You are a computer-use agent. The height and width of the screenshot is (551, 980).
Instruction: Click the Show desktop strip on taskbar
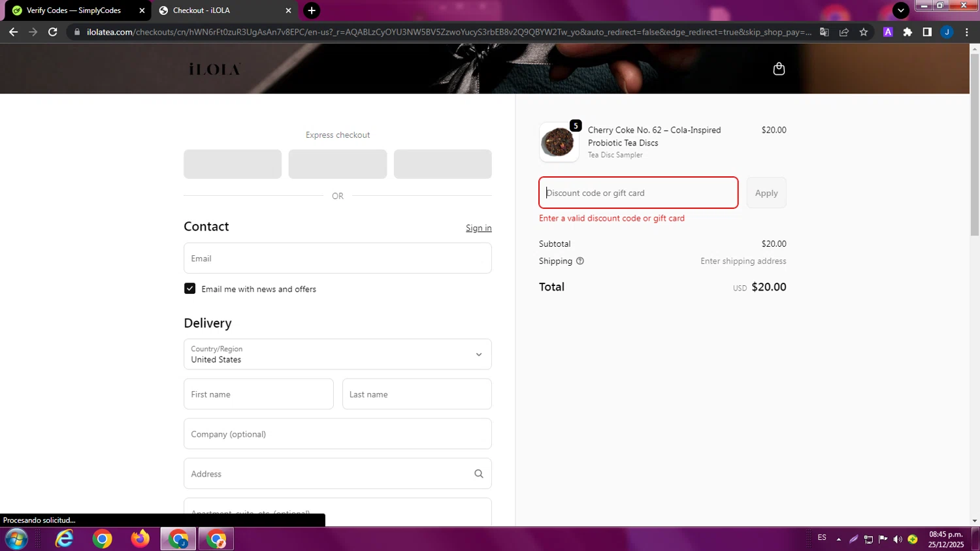pos(976,539)
